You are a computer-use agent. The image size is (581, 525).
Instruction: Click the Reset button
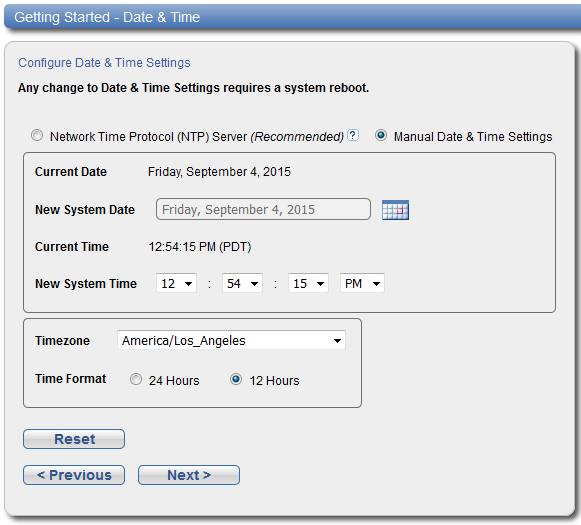[74, 439]
